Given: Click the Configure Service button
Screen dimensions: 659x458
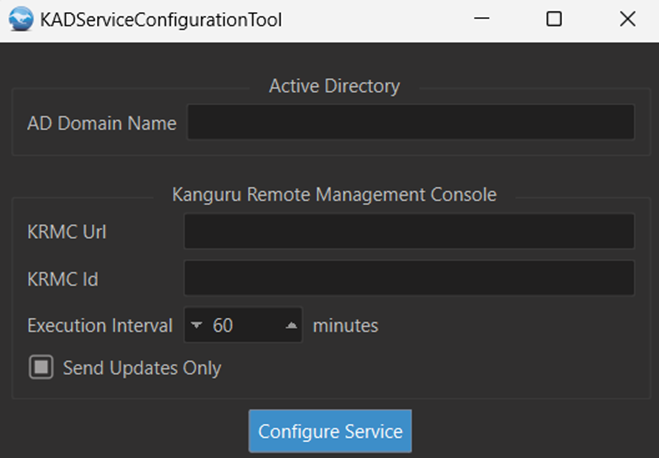Looking at the screenshot, I should (x=330, y=431).
